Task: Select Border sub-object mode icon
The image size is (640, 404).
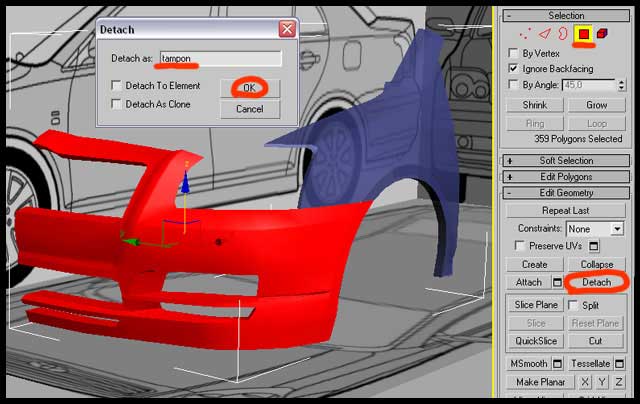Action: pos(562,34)
